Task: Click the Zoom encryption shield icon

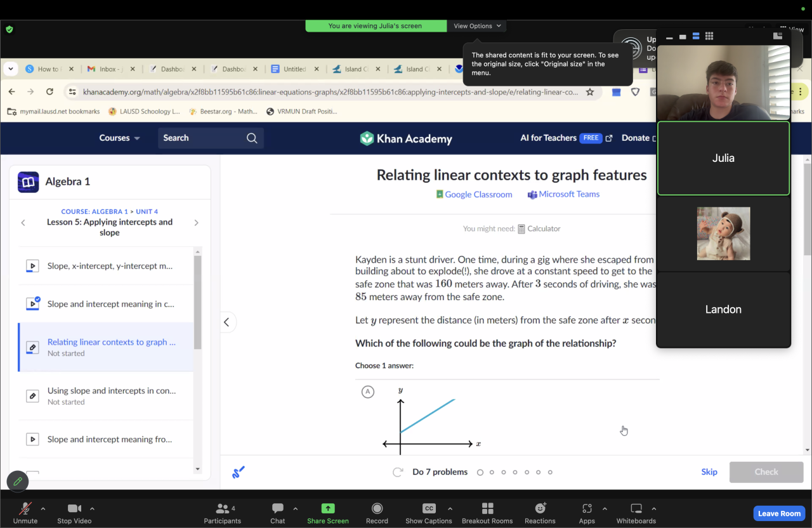Action: click(9, 29)
